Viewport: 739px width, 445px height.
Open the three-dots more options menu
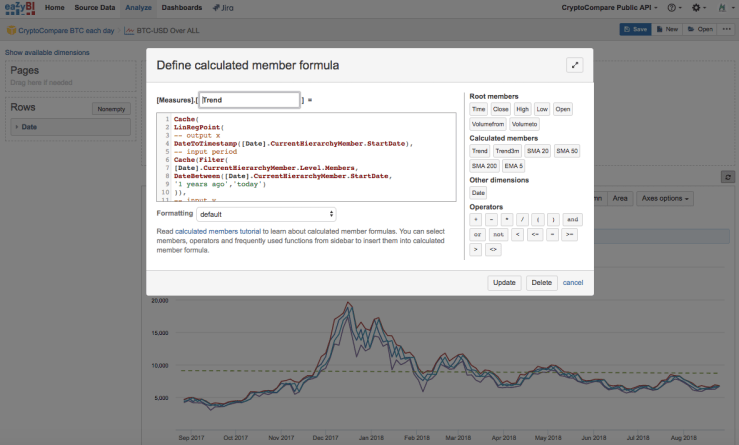coord(728,30)
